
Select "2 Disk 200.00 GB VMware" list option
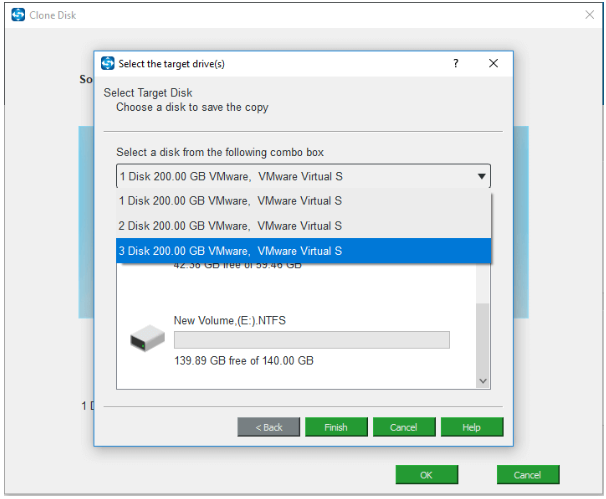303,226
